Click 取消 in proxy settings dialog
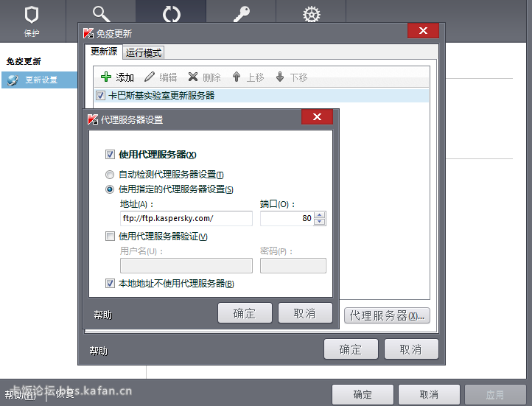Image resolution: width=532 pixels, height=406 pixels. [305, 313]
